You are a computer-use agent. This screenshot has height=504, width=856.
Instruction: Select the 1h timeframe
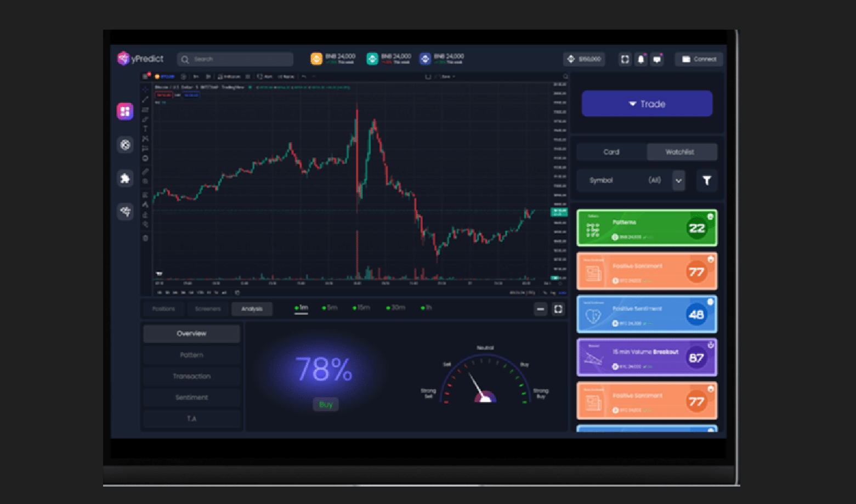point(426,308)
